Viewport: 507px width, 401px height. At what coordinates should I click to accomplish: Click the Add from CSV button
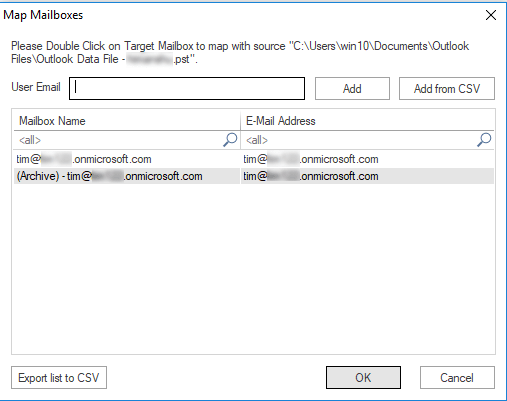tap(447, 88)
